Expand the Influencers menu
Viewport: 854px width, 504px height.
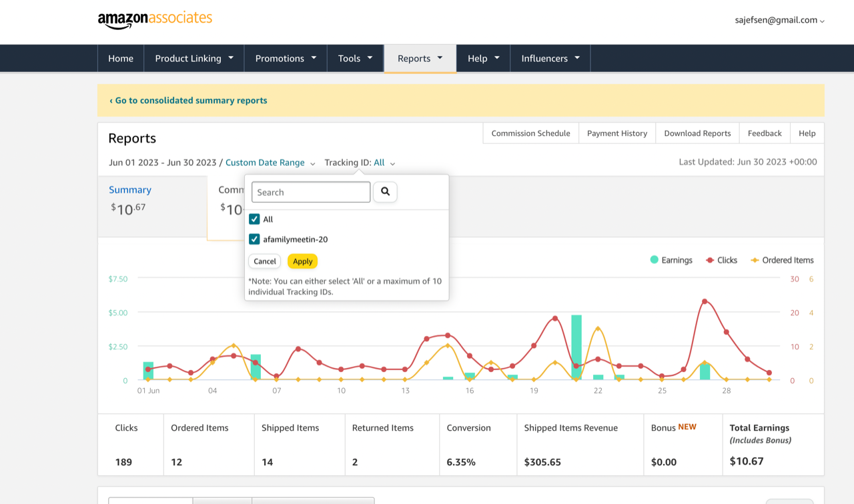550,58
